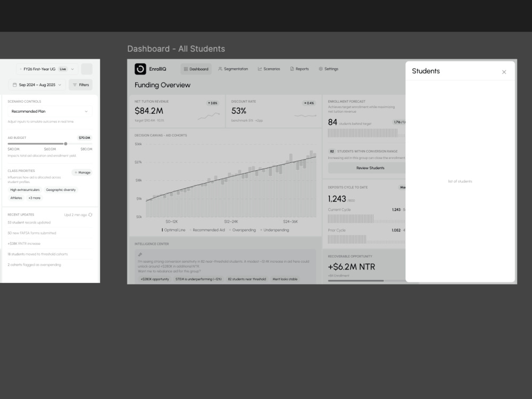The height and width of the screenshot is (399, 532).
Task: Click 2 cohorts flagged as overspending
Action: [34, 264]
